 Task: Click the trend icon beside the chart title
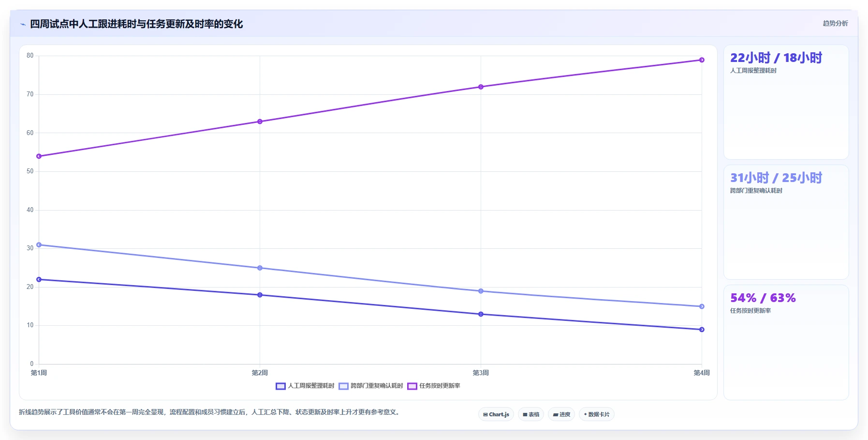coord(23,24)
